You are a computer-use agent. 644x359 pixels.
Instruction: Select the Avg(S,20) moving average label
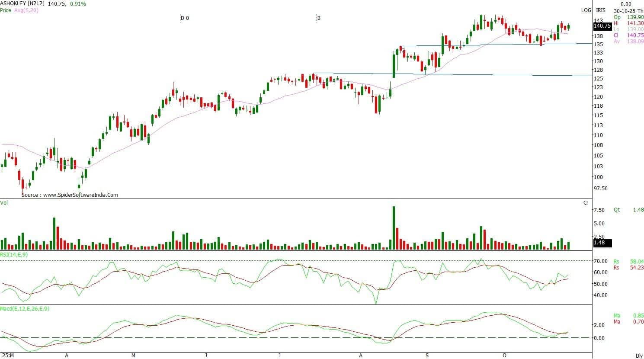click(x=26, y=10)
